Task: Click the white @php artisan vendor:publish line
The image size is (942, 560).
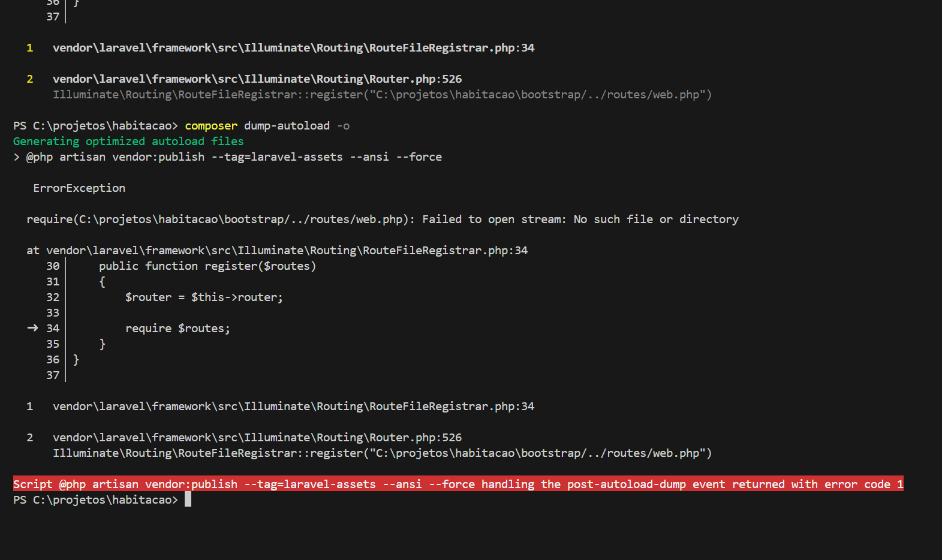Action: pyautogui.click(x=233, y=157)
